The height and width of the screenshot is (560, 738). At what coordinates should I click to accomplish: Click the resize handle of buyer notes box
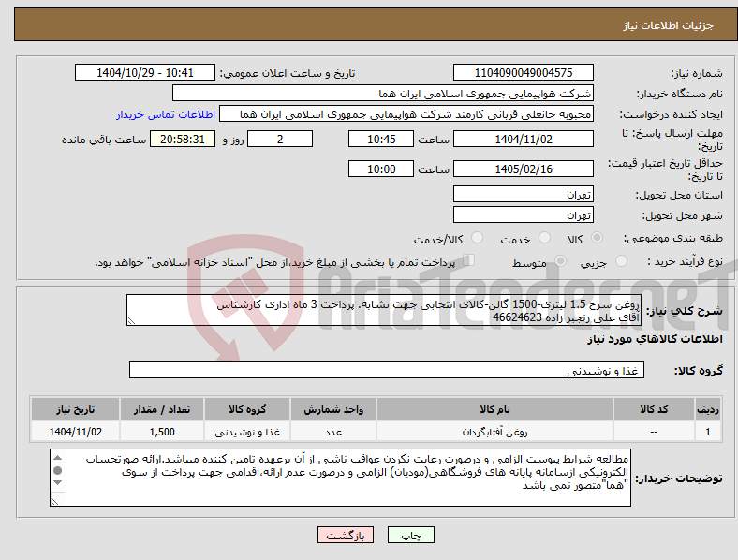point(54,502)
